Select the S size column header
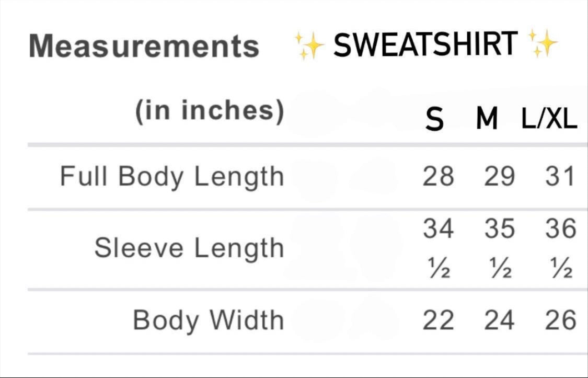588x378 pixels. [434, 121]
